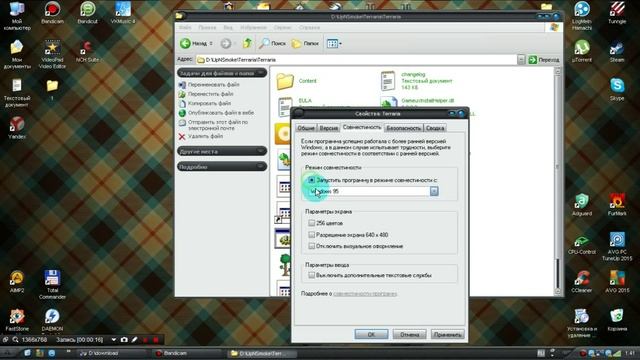Open My Computer desktop icon
This screenshot has width=640, height=360.
[x=17, y=16]
